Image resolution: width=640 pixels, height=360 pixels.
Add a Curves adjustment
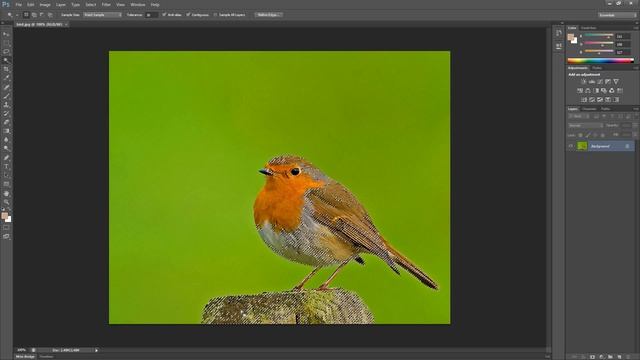tap(600, 82)
